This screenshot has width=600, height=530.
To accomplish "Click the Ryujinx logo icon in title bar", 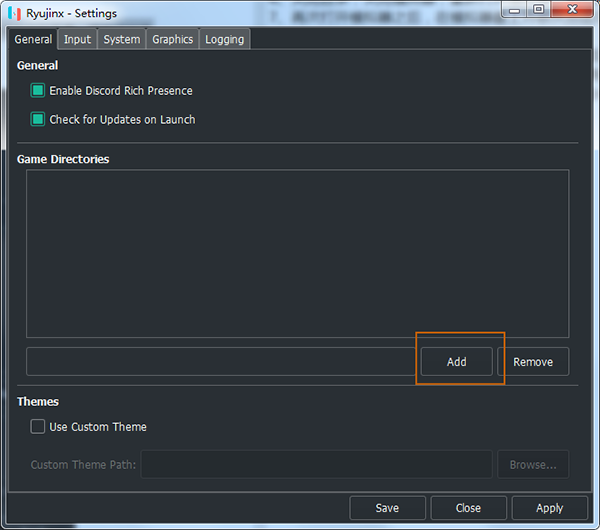I will 14,13.
